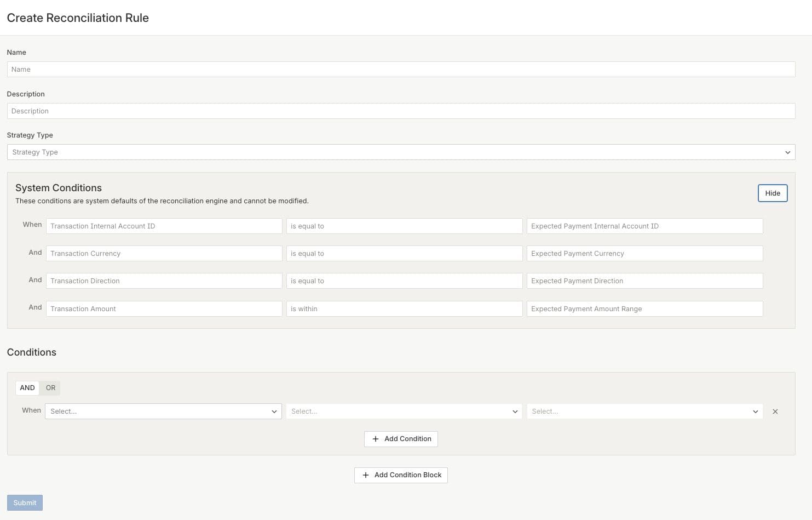
Task: Click the Transaction Currency field
Action: pos(164,254)
